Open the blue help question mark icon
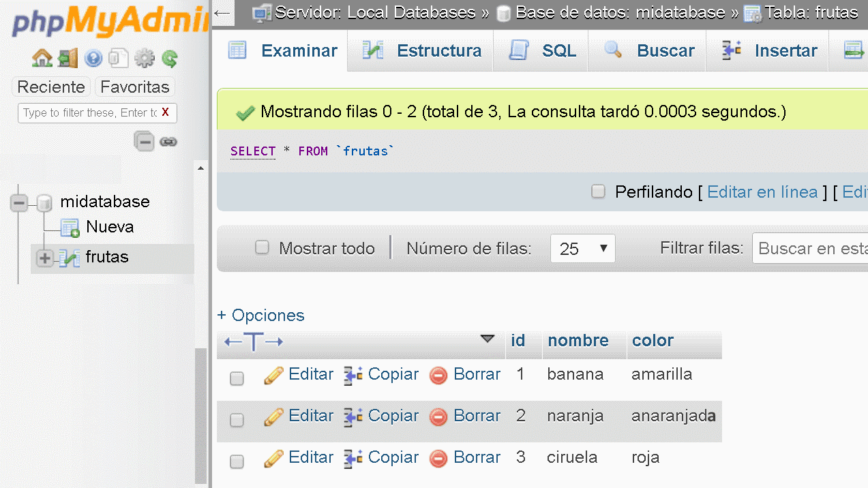The width and height of the screenshot is (868, 488). [x=93, y=59]
